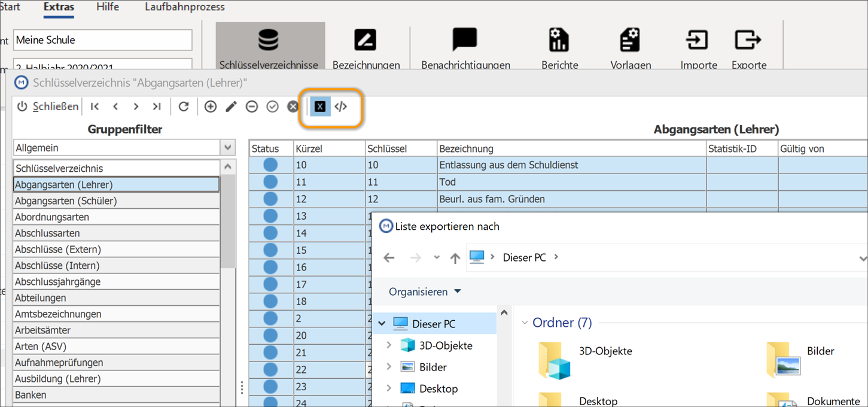This screenshot has height=407, width=868.
Task: Open the Schlüsselverzeichnisse database icon
Action: (269, 41)
